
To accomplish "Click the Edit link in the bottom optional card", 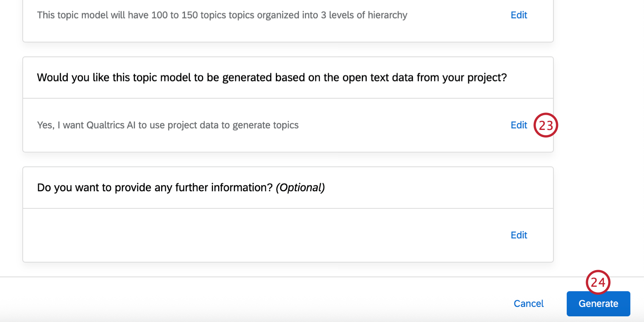I will pyautogui.click(x=519, y=235).
